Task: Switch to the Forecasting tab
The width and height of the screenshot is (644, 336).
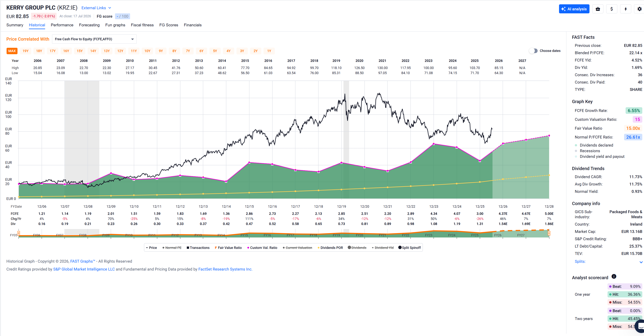Action: click(89, 25)
